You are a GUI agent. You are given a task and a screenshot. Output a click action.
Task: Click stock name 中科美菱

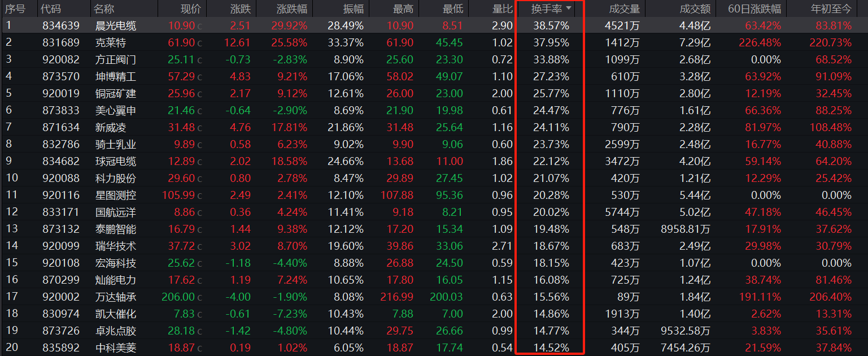(116, 348)
